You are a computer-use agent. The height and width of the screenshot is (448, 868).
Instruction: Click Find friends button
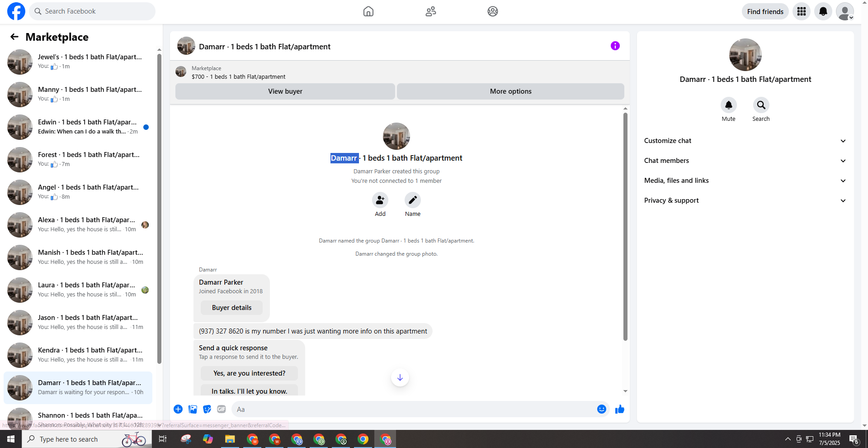click(765, 11)
